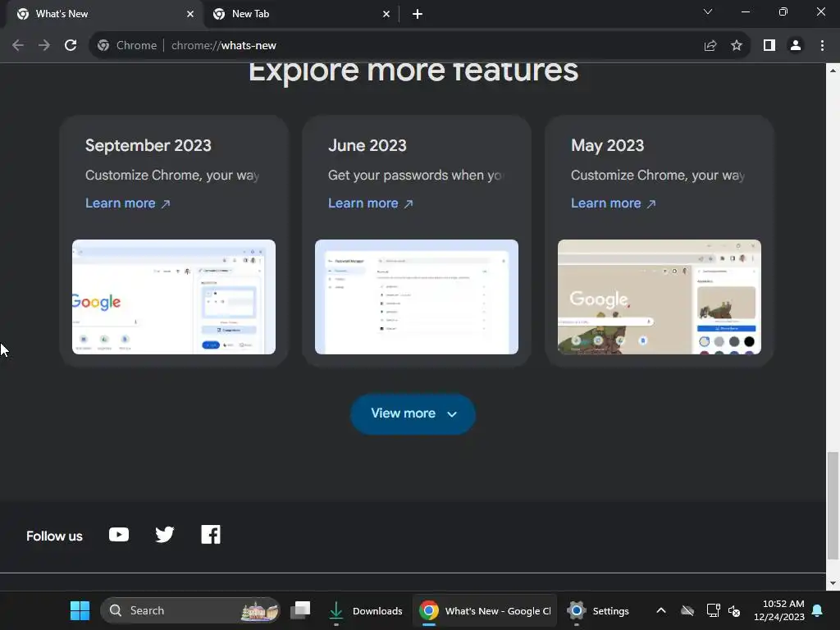Close the What's New tab
Viewport: 840px width, 630px height.
click(x=190, y=14)
